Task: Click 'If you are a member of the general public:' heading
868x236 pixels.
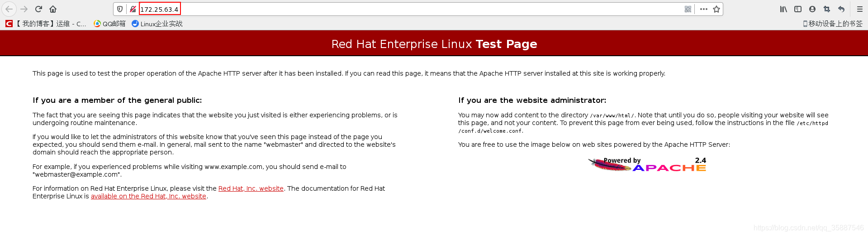Action: pos(117,100)
